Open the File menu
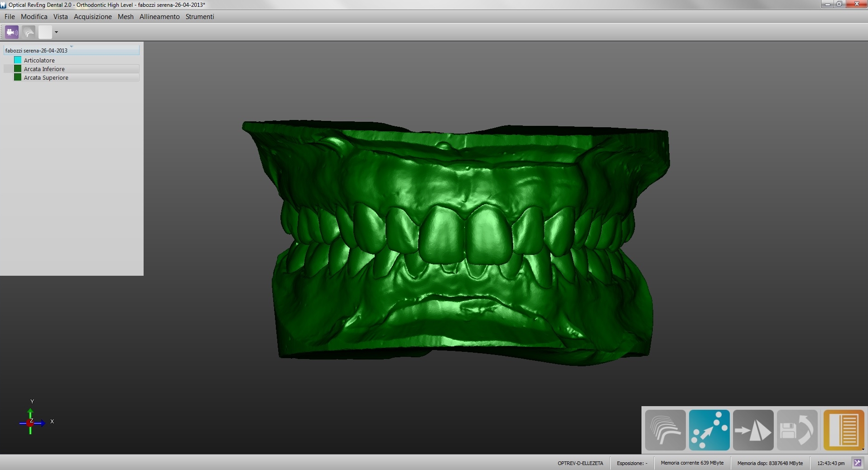The image size is (868, 470). click(x=10, y=17)
